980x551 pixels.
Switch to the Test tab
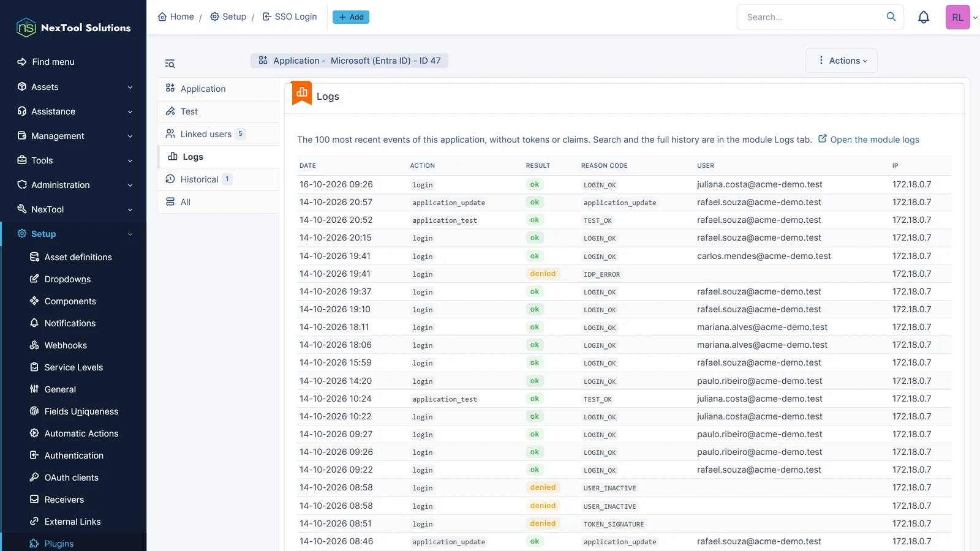pyautogui.click(x=218, y=111)
